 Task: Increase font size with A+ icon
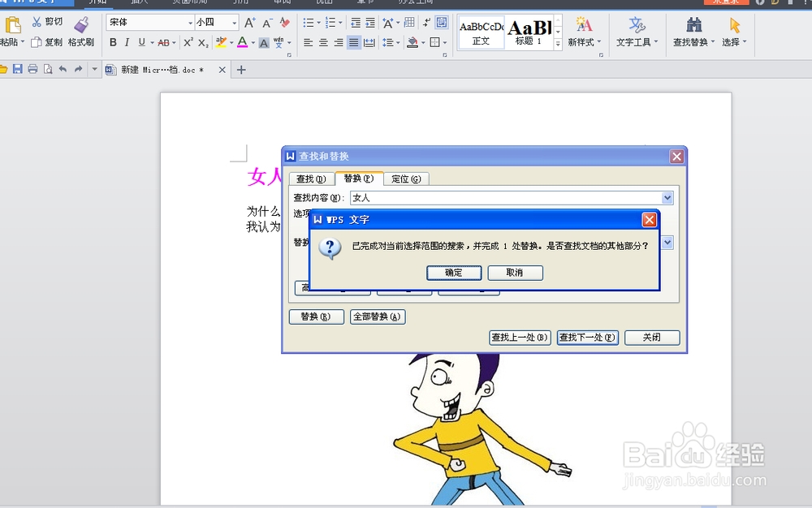tap(249, 23)
